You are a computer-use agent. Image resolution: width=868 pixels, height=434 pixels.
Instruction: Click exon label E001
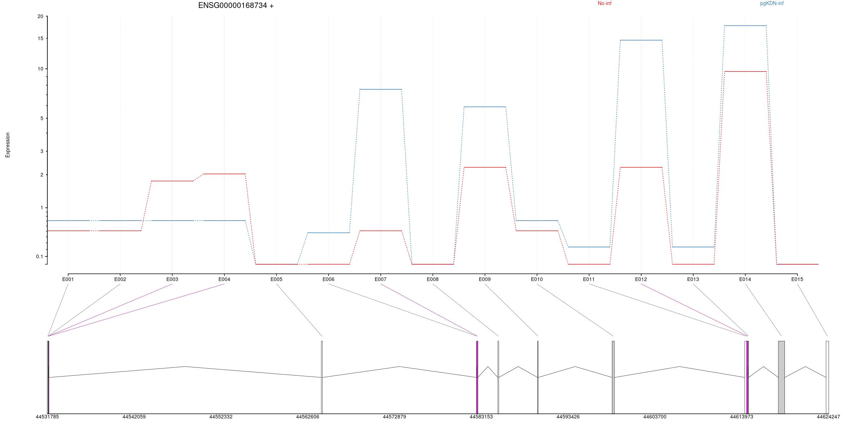pyautogui.click(x=68, y=279)
